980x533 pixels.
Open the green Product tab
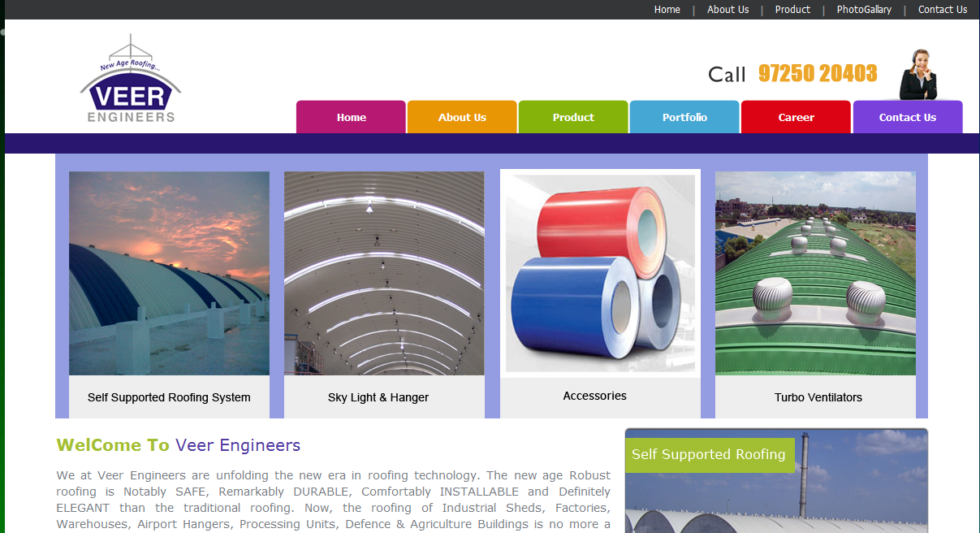[573, 117]
